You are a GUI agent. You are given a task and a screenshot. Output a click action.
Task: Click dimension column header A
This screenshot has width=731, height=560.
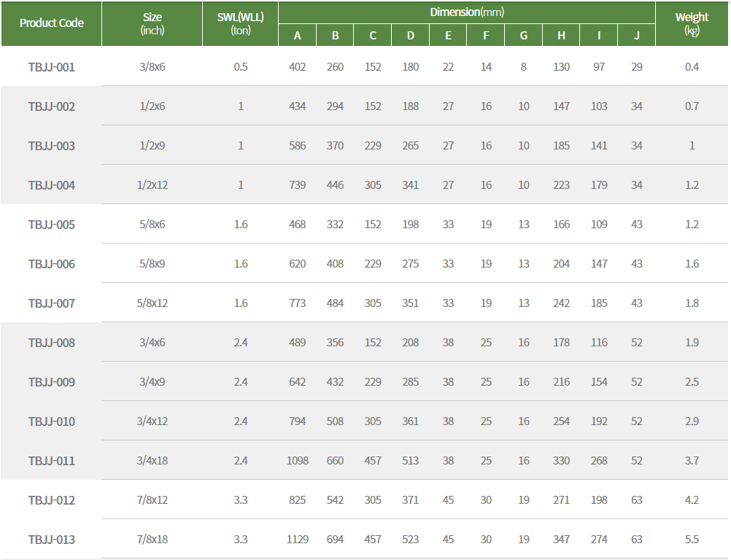298,36
